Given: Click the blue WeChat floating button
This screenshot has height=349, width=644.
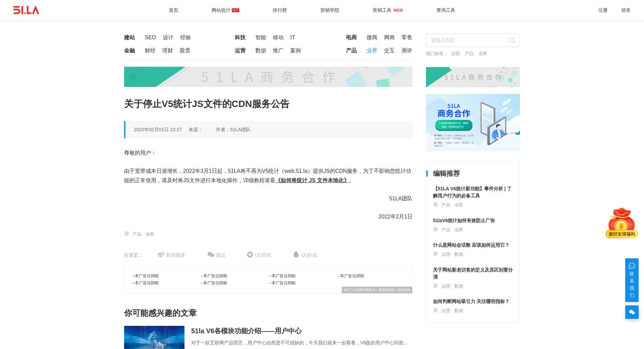Looking at the screenshot, I should [x=632, y=312].
